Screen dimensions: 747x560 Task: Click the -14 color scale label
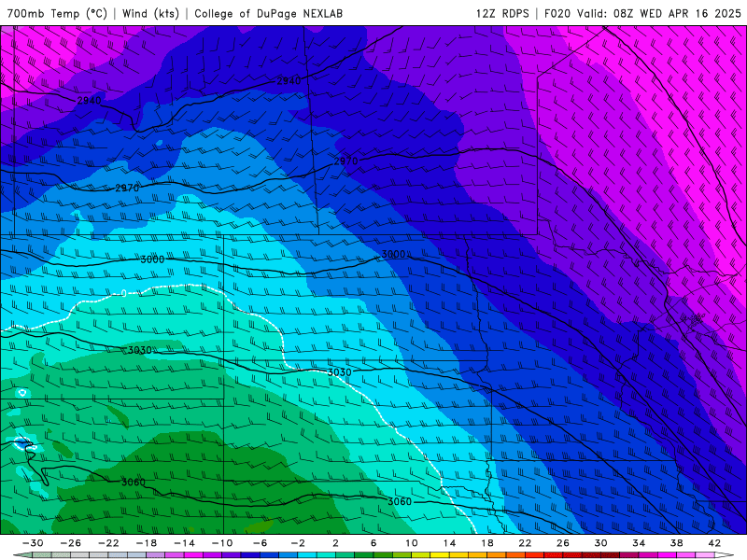184,543
